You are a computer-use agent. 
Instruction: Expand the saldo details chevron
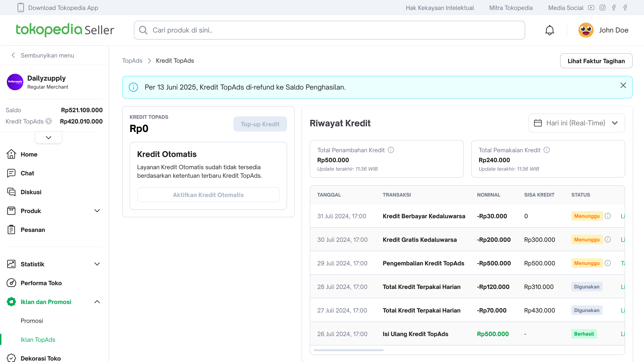(49, 137)
